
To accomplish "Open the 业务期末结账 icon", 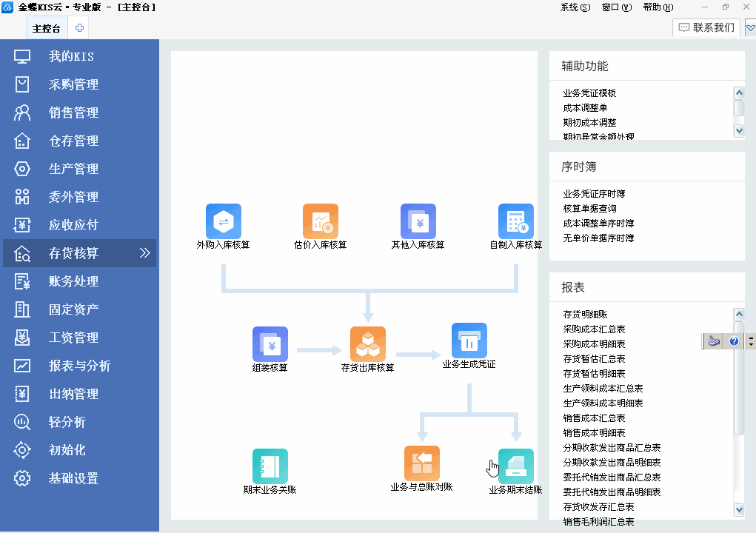I will 516,466.
